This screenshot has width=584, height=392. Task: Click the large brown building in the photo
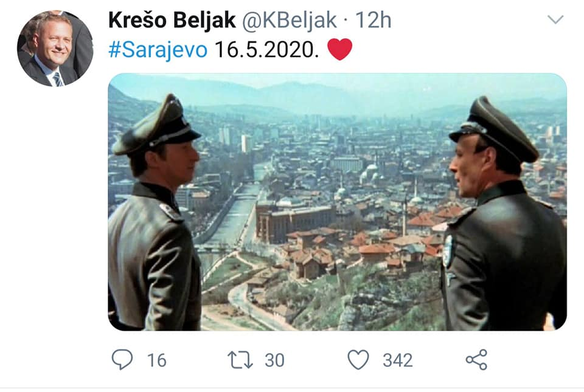294,220
